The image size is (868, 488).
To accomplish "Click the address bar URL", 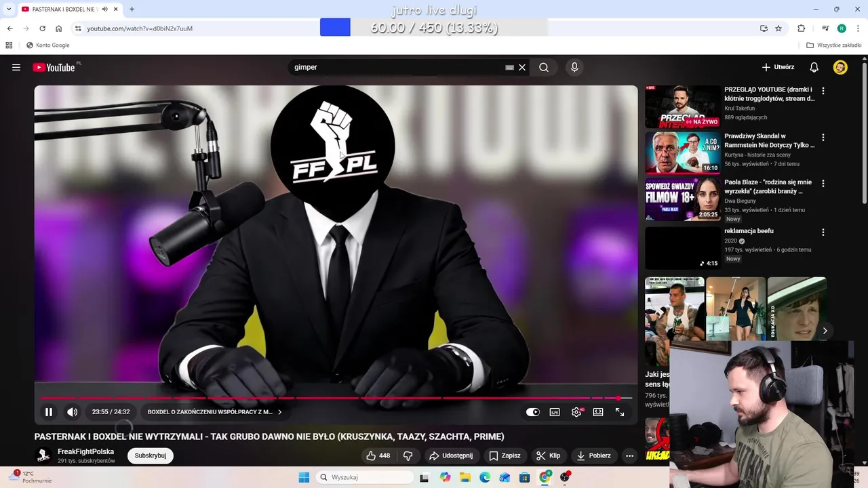I will (140, 28).
